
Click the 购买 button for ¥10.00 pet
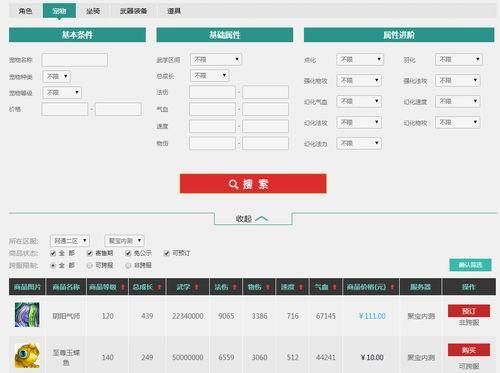(469, 350)
